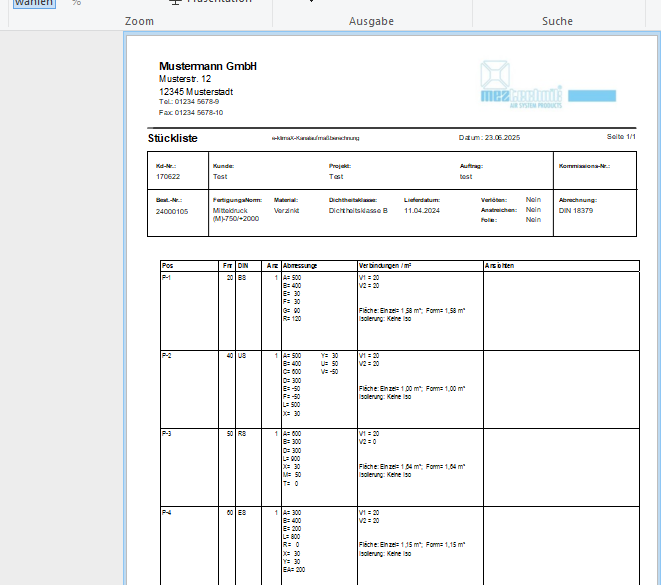Click the highlighted 'wählen' zoom button
The height and width of the screenshot is (585, 661).
(x=34, y=3)
